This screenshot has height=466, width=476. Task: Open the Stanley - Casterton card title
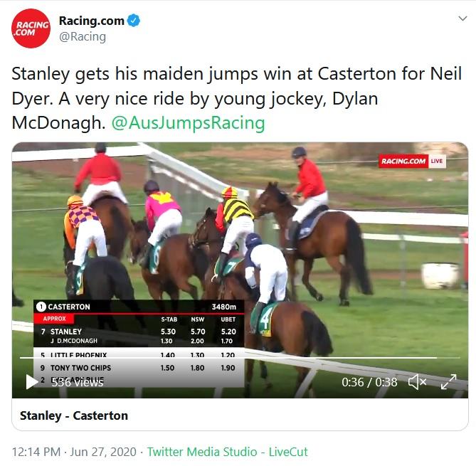tap(74, 415)
